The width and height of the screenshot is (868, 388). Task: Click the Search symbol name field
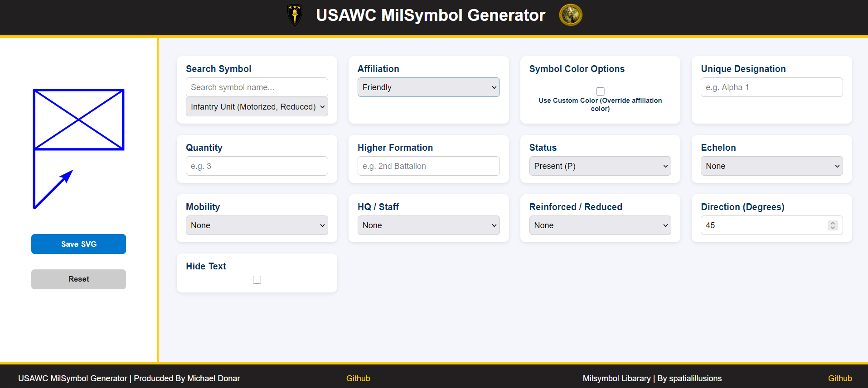pyautogui.click(x=257, y=87)
